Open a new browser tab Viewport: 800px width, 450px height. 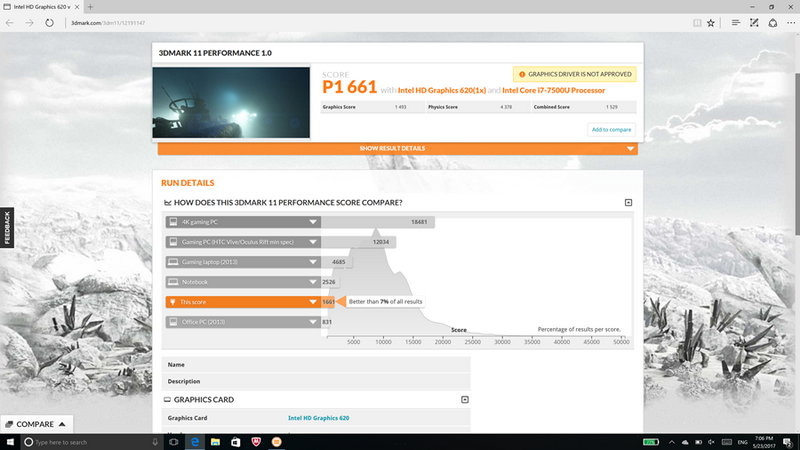(90, 7)
